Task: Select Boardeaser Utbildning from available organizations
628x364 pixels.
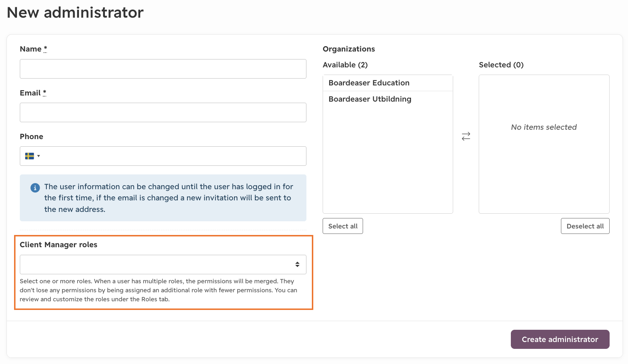Action: [x=388, y=99]
